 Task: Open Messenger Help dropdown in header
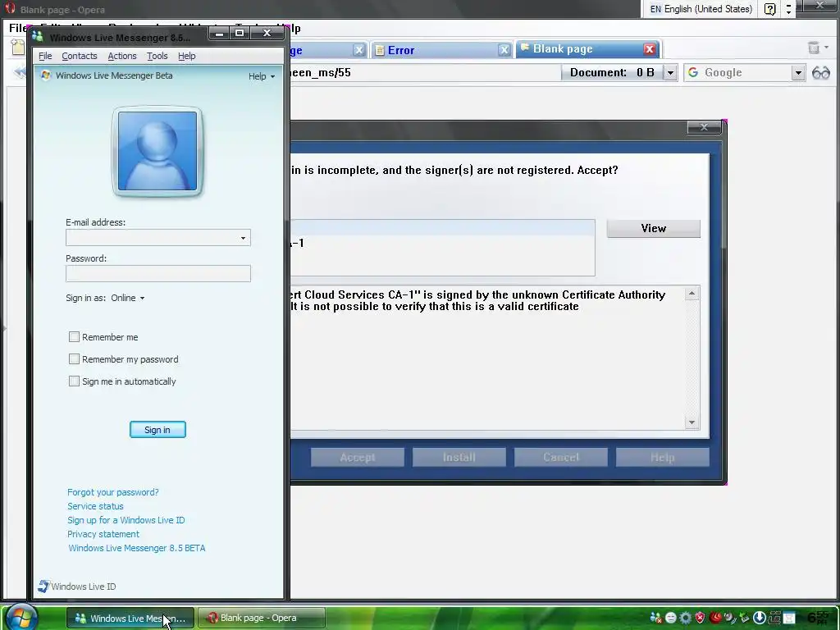point(262,76)
